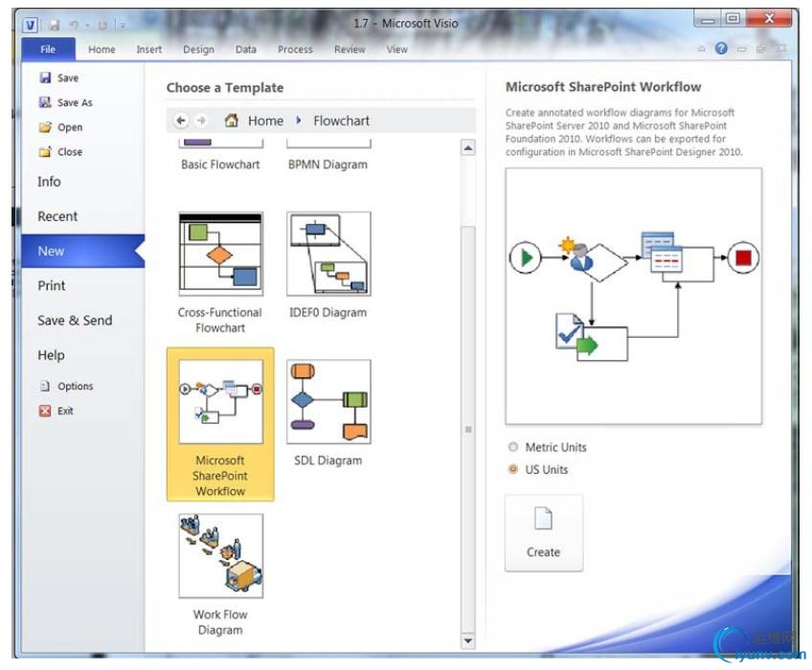812x670 pixels.
Task: Click Home in the template breadcrumb
Action: point(265,121)
